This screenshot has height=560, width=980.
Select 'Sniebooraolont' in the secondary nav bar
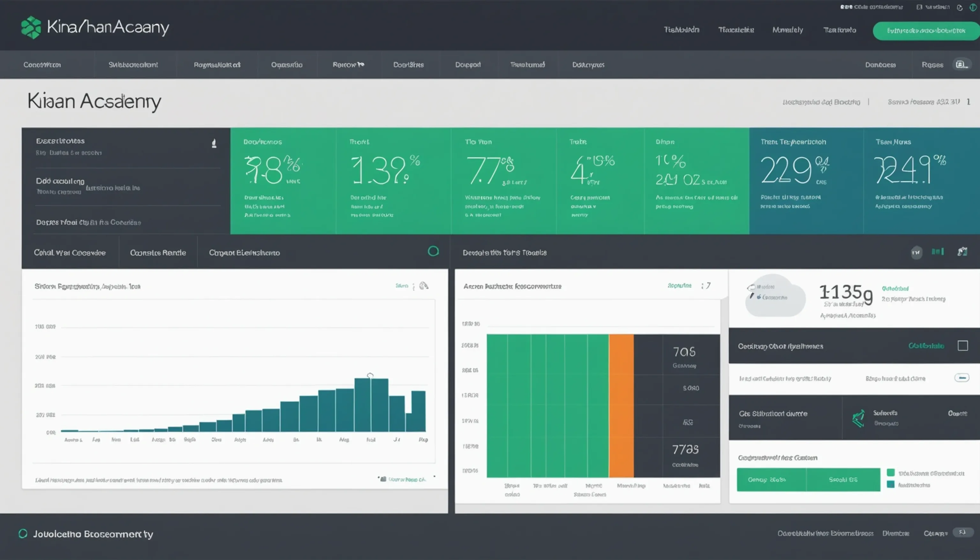(x=133, y=64)
